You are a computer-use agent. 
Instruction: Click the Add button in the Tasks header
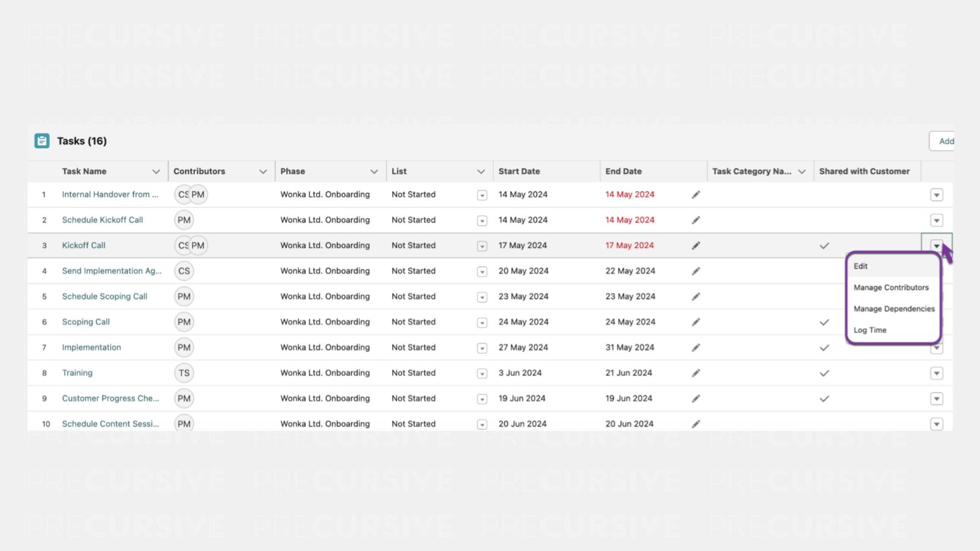(x=944, y=141)
